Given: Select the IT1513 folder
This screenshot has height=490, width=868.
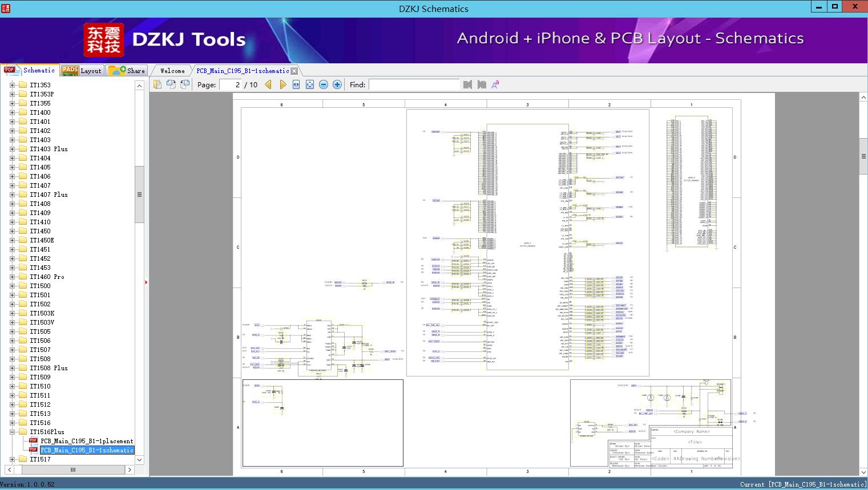Looking at the screenshot, I should [x=40, y=414].
